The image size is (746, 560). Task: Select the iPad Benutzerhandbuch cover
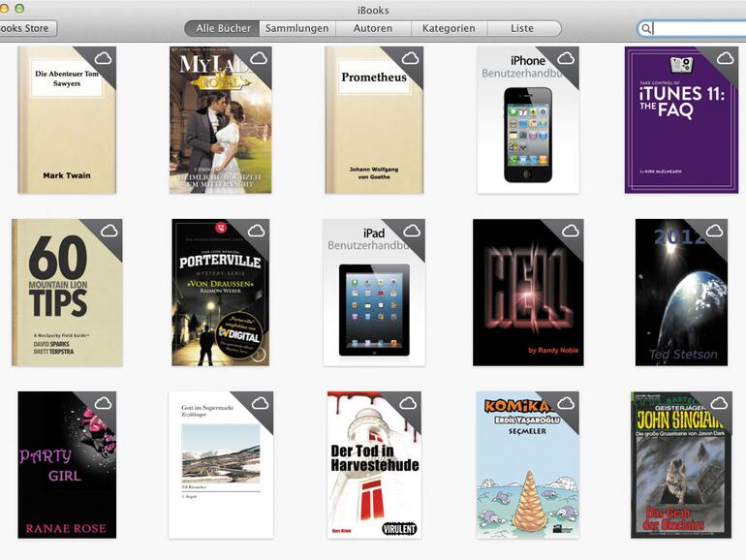pos(374,293)
